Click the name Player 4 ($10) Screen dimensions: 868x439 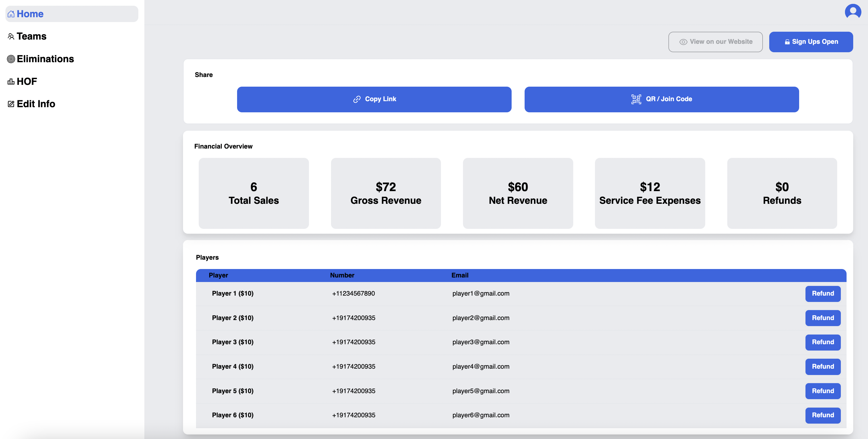pyautogui.click(x=233, y=366)
